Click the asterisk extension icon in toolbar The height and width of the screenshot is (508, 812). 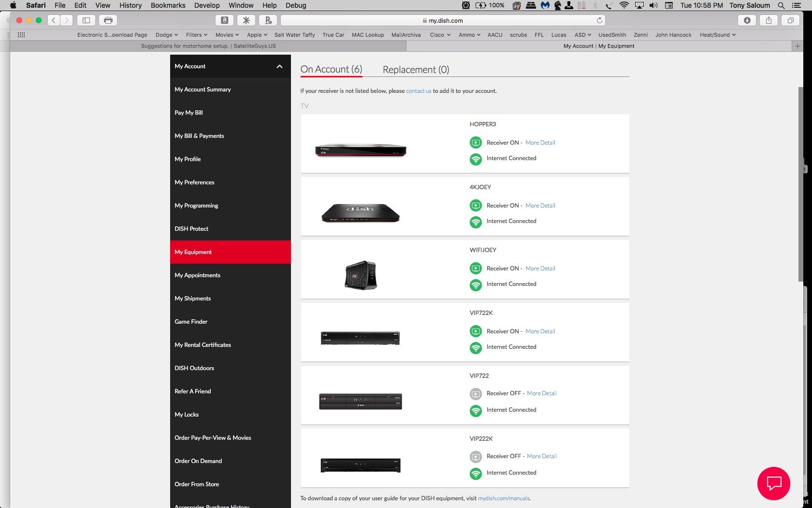pyautogui.click(x=246, y=20)
